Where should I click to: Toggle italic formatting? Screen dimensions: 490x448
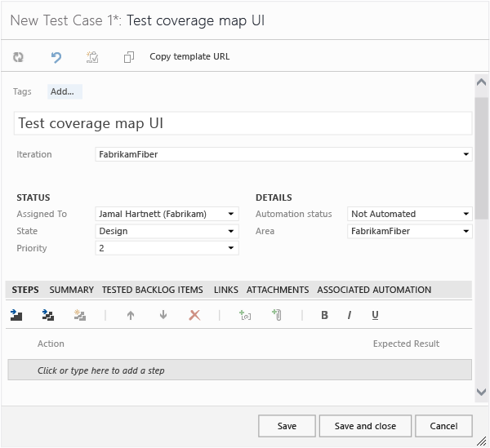tap(350, 315)
